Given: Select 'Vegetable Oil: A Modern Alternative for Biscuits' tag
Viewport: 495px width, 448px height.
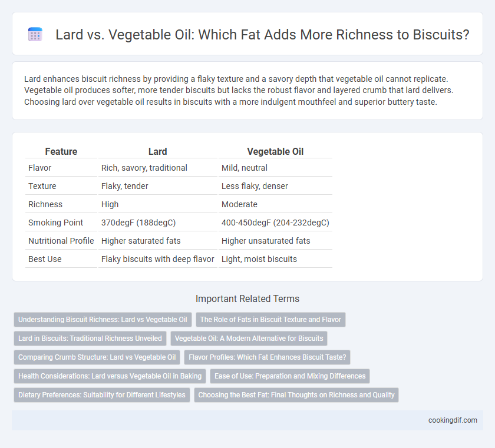Looking at the screenshot, I should point(249,339).
